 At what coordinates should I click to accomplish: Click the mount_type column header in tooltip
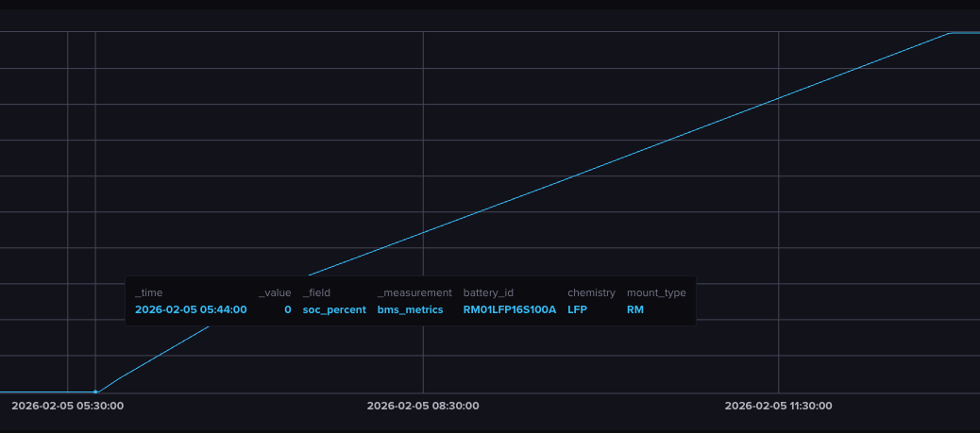(656, 292)
